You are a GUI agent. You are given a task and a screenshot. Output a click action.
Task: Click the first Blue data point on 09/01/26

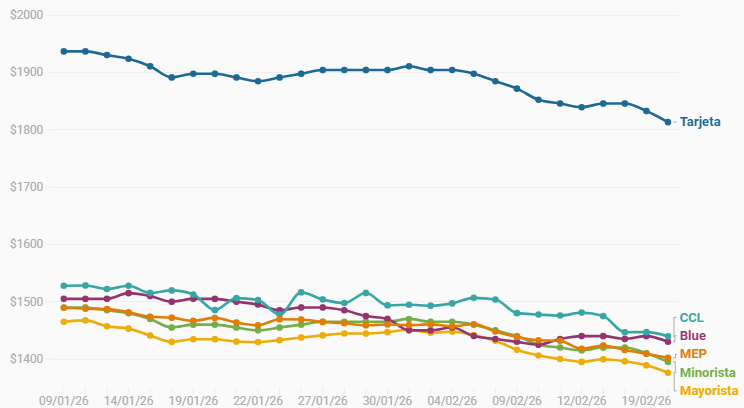click(x=64, y=299)
